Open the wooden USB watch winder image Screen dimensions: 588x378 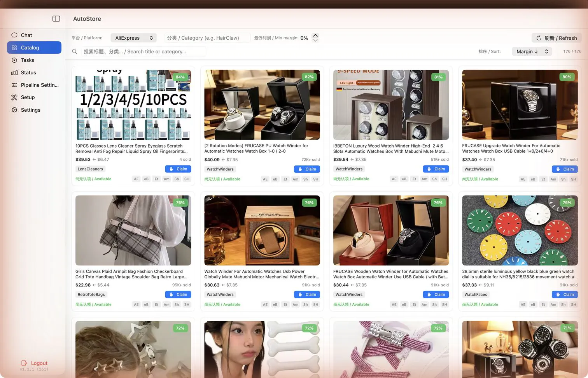pyautogui.click(x=262, y=230)
